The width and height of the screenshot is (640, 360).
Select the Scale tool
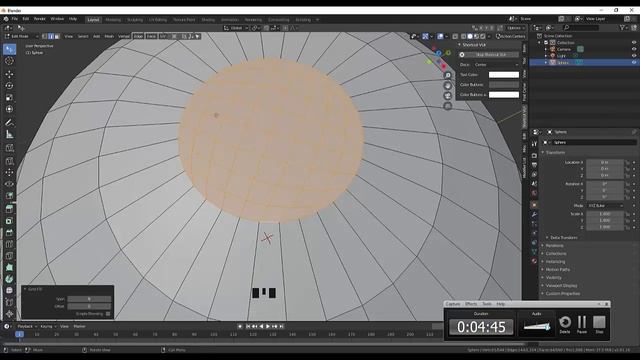pos(9,98)
